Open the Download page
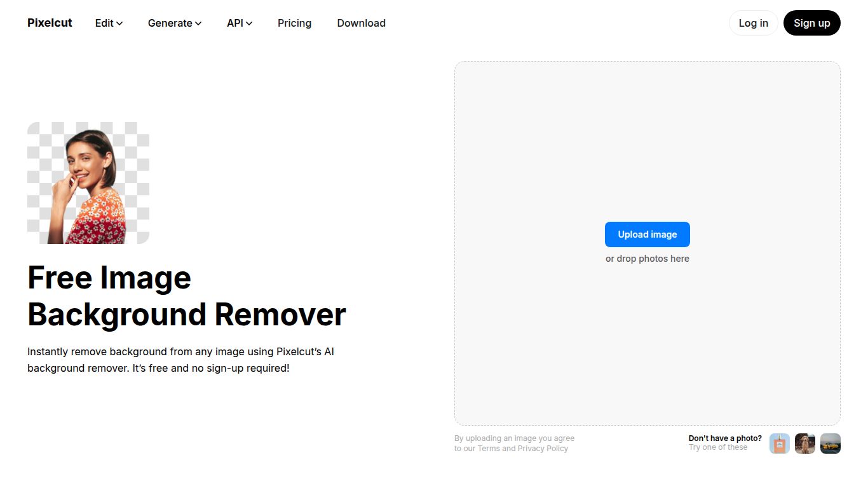Image resolution: width=868 pixels, height=488 pixels. pos(361,23)
